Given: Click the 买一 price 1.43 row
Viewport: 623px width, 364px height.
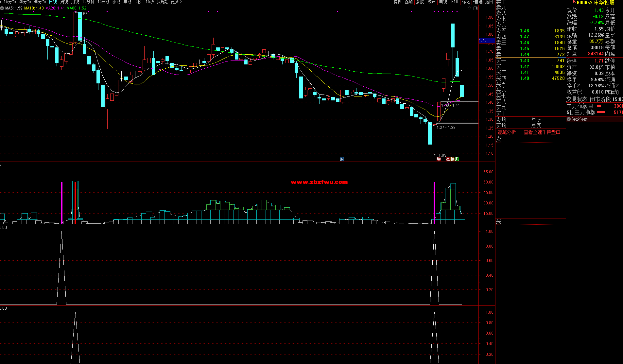Looking at the screenshot, I should tap(530, 61).
